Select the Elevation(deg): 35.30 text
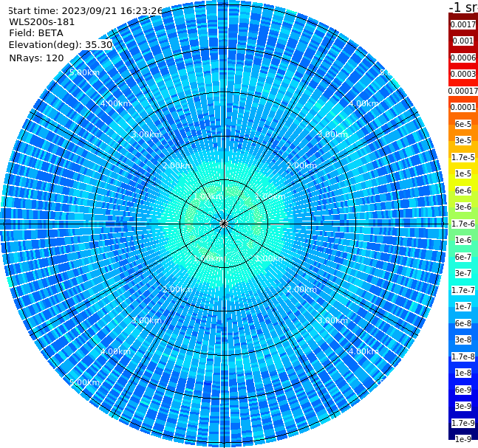This screenshot has width=478, height=448. pyautogui.click(x=61, y=45)
